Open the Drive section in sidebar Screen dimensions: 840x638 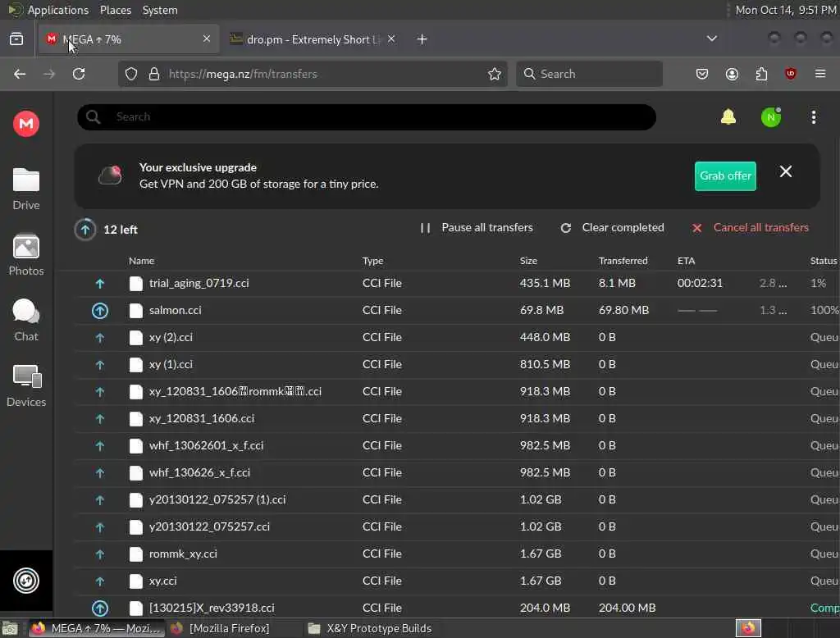(x=25, y=189)
